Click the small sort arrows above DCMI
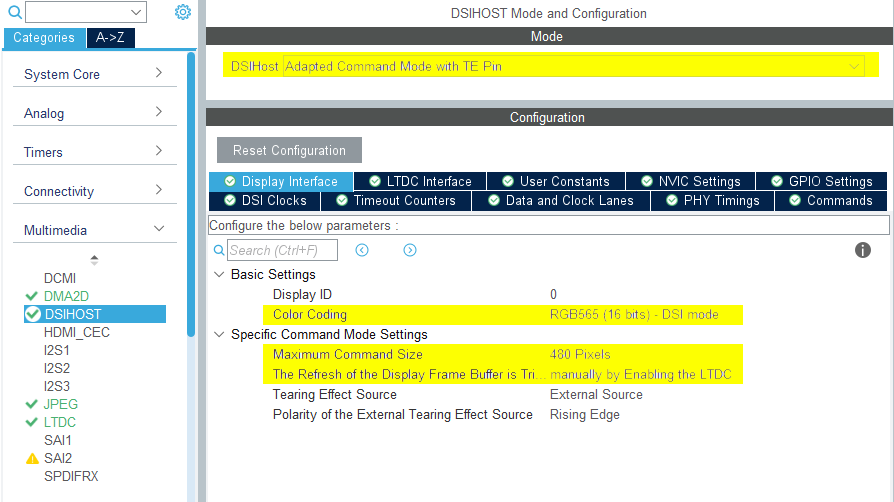This screenshot has width=894, height=502. pos(95,259)
